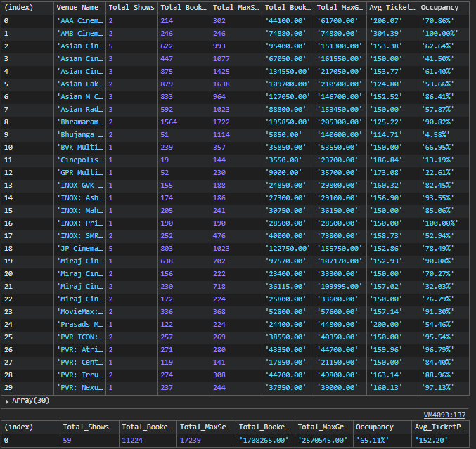Click the '86.41%' occupancy value
Screen dimensions: 476x449
[x=437, y=97]
